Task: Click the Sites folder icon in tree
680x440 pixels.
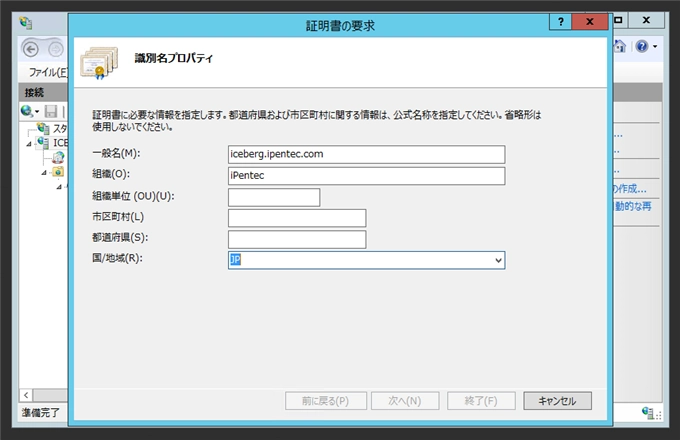Action: click(59, 172)
